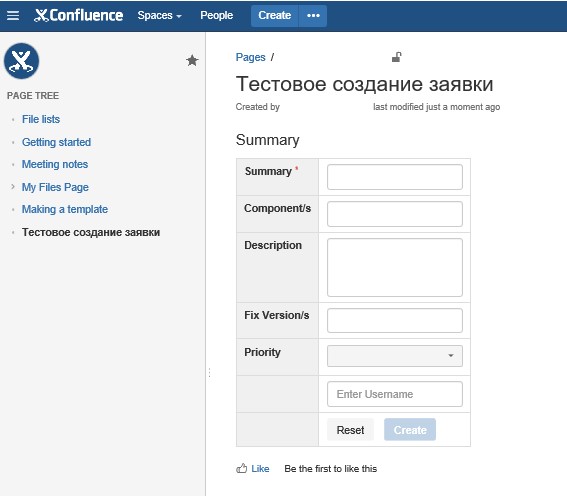Screen dimensions: 567x496
Task: Click the three-dots more create options icon
Action: [313, 16]
